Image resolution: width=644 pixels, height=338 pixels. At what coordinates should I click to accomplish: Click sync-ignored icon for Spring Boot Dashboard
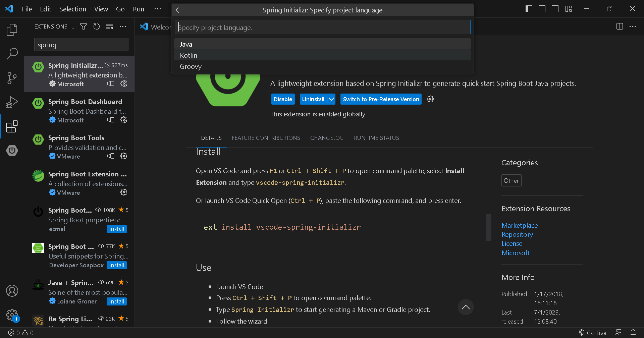[x=111, y=120]
